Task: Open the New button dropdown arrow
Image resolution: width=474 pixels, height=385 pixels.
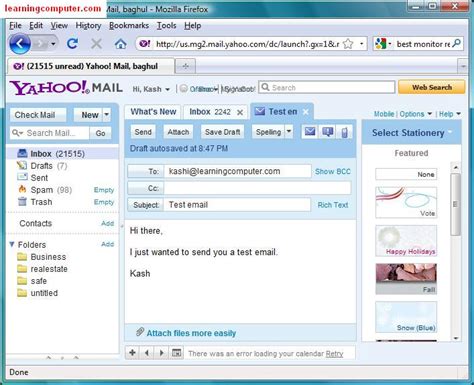Action: pos(106,115)
